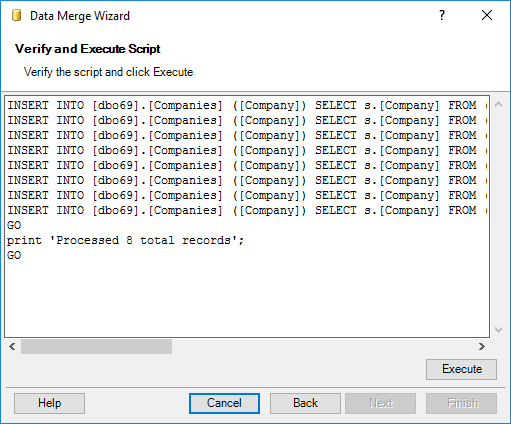The width and height of the screenshot is (511, 424).
Task: Click the print 'Processed 8 total records' line
Action: click(x=125, y=240)
